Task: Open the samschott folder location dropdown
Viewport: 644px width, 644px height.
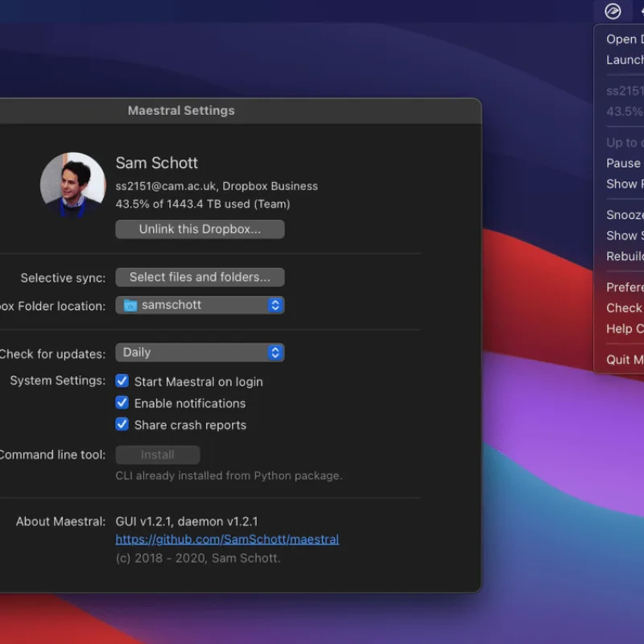Action: point(200,305)
